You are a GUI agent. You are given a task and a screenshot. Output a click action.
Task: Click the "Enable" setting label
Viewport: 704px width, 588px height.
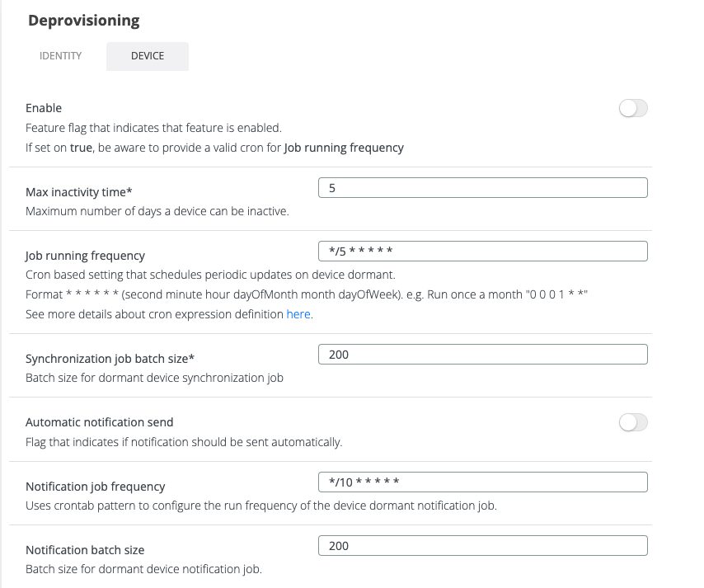(44, 108)
